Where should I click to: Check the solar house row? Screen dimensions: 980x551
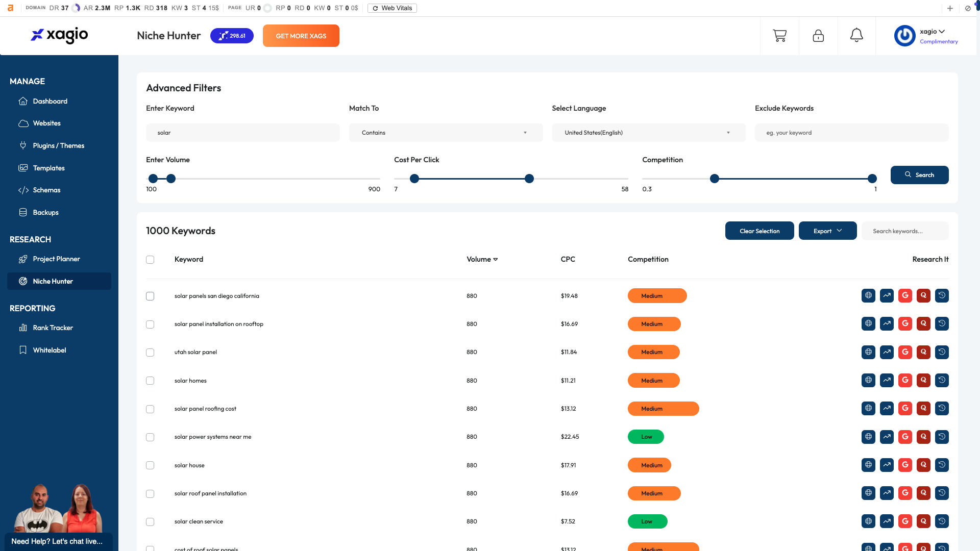tap(150, 465)
